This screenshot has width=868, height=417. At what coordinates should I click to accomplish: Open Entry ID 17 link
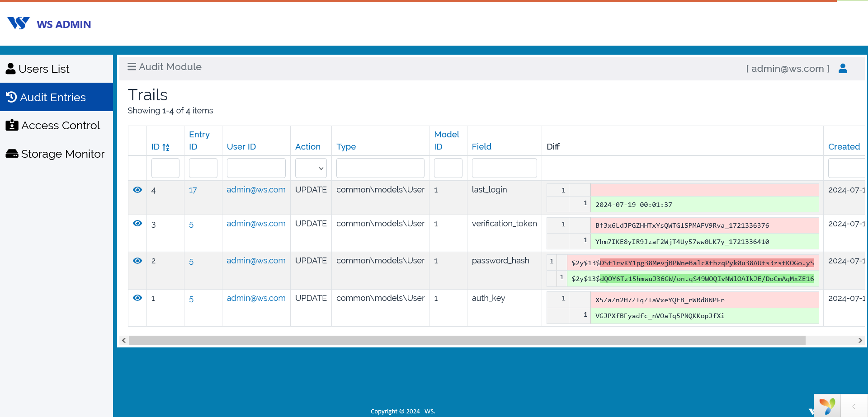193,191
